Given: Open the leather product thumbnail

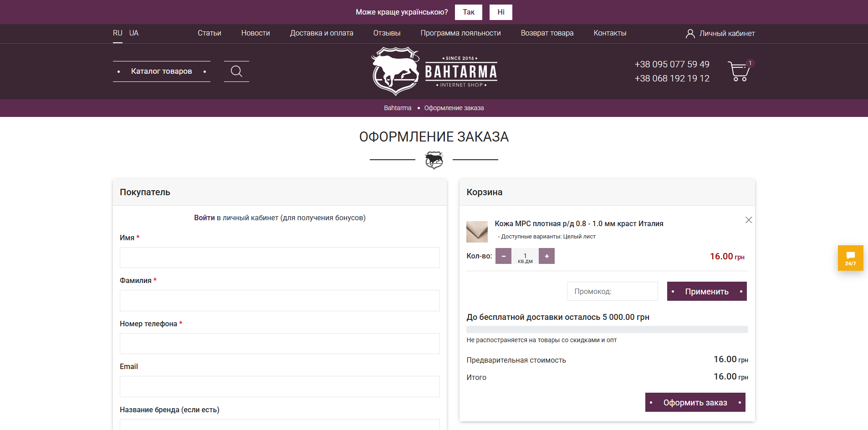Looking at the screenshot, I should (477, 231).
